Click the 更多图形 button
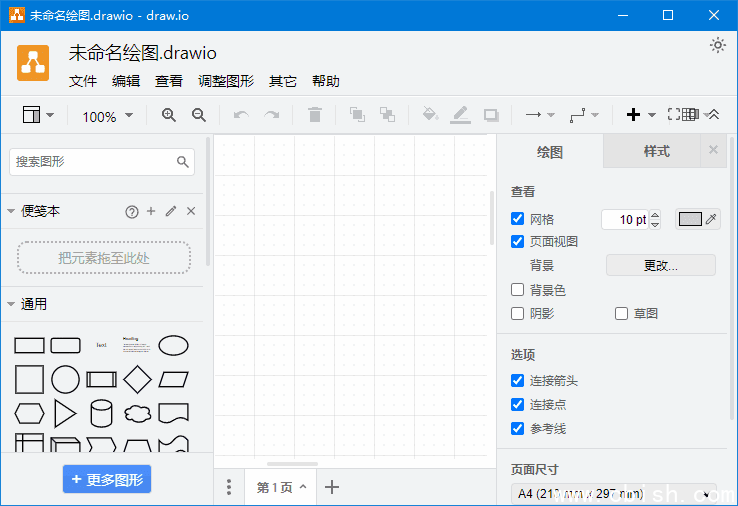Screen dimensions: 738x506 (x=107, y=479)
